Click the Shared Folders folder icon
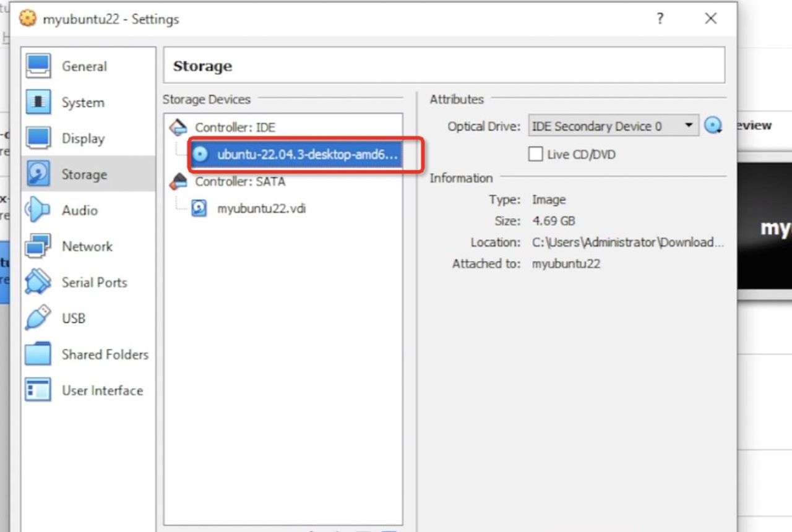Image resolution: width=792 pixels, height=532 pixels. coord(38,354)
